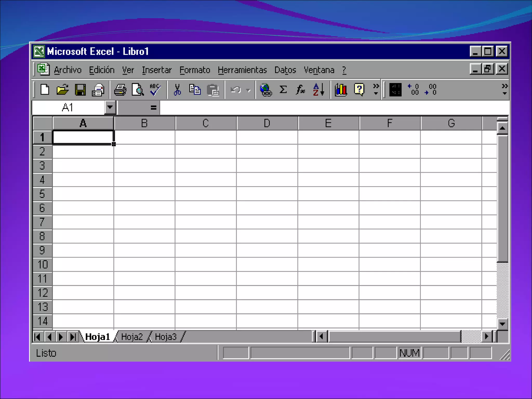Open the Herramientas menu
The image size is (532, 399).
pyautogui.click(x=242, y=70)
